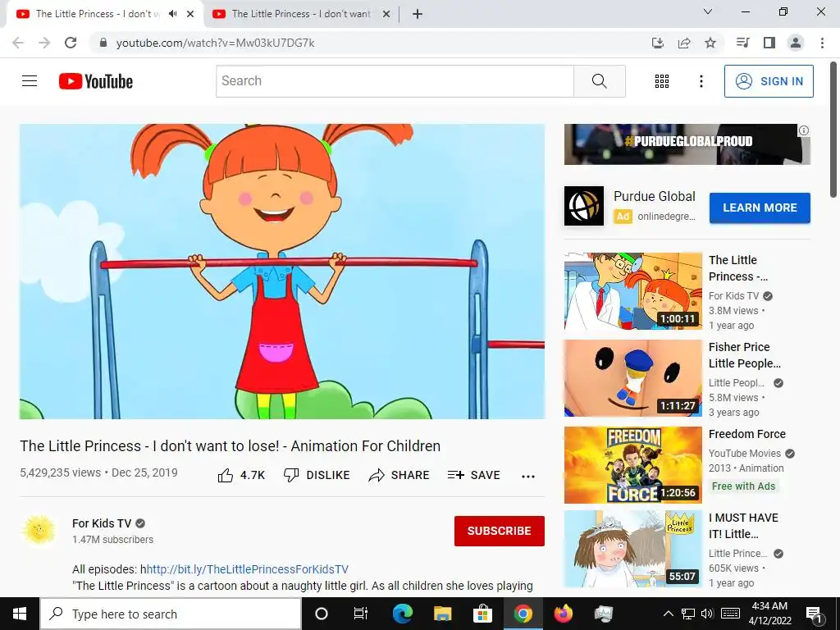This screenshot has width=840, height=630.
Task: Open the Purdue Global advertiser logo
Action: coord(584,206)
